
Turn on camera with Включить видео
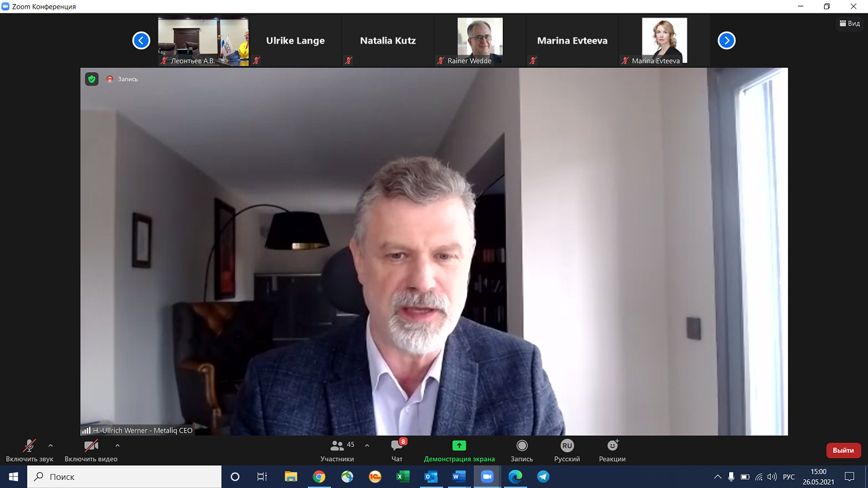tap(91, 446)
